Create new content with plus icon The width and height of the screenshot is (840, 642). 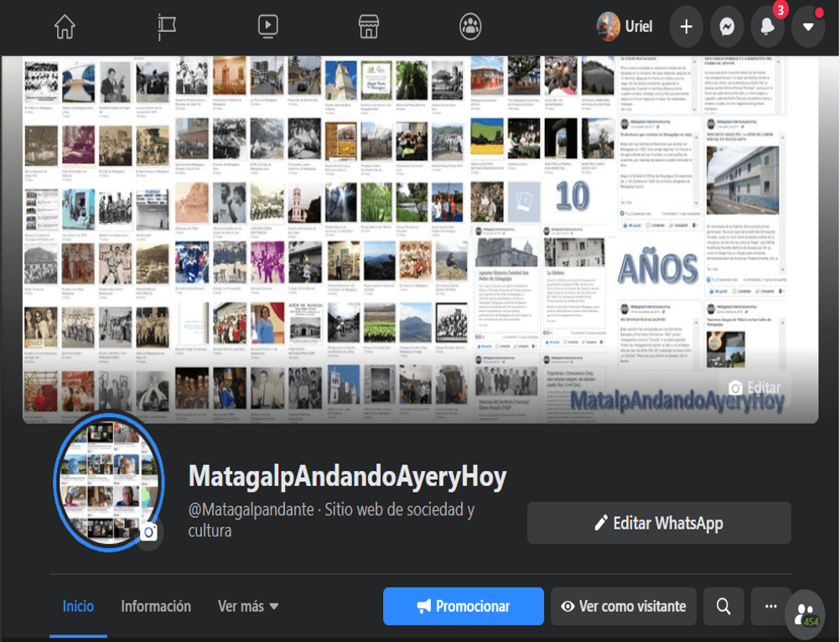click(x=685, y=26)
